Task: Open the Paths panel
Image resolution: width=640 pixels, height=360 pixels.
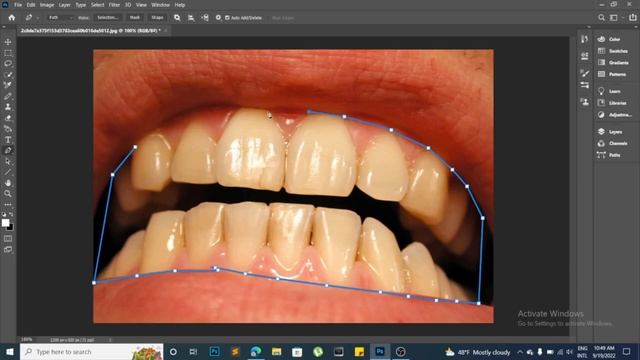Action: click(609, 155)
